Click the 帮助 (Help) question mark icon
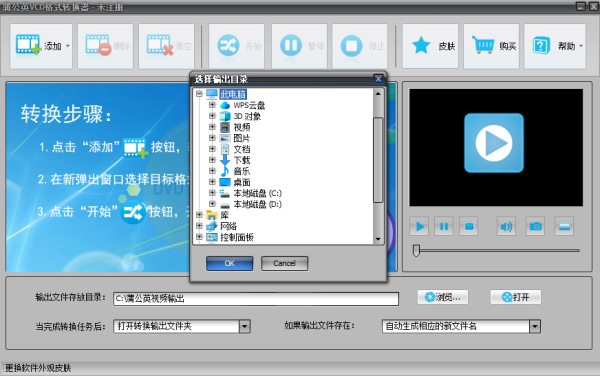The width and height of the screenshot is (600, 376). [x=541, y=46]
